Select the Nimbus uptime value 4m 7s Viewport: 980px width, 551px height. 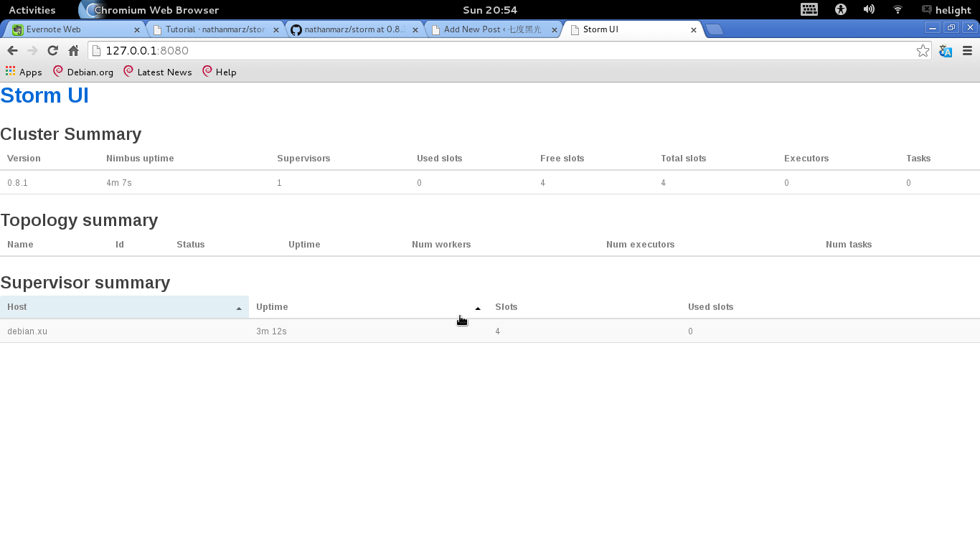pos(119,183)
